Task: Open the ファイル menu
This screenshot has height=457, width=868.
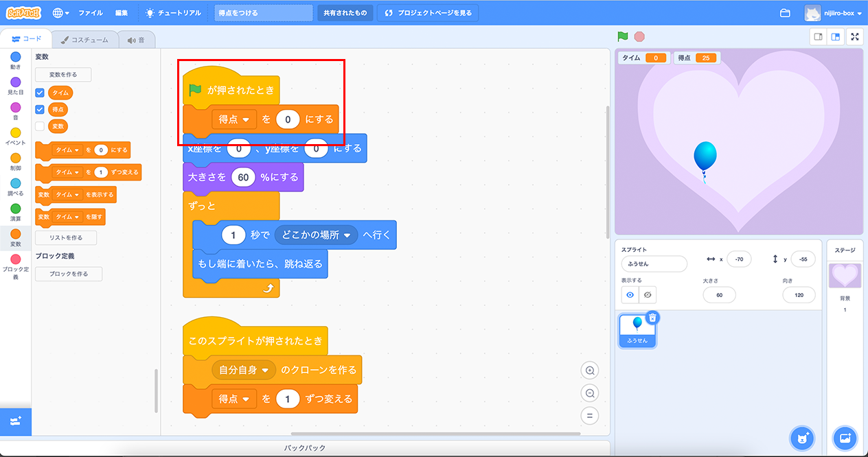Action: point(91,13)
